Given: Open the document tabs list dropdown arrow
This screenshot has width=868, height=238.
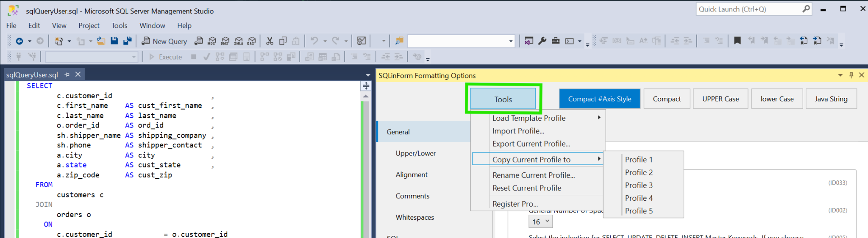Looking at the screenshot, I should tap(368, 75).
